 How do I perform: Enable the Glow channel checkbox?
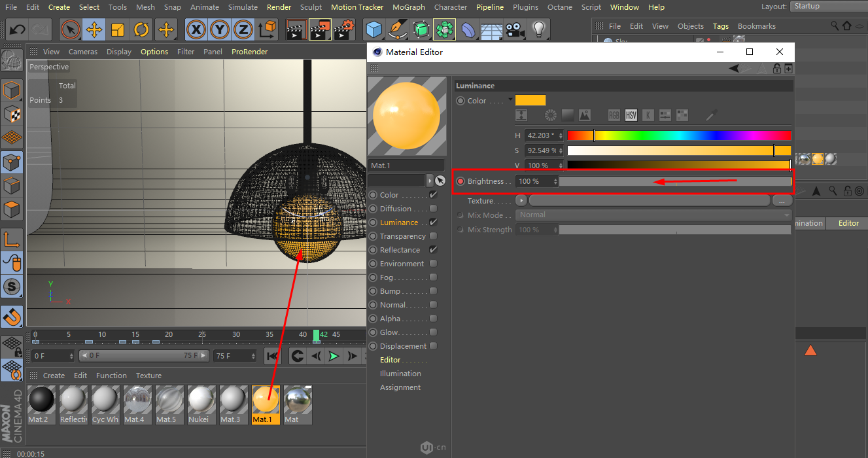[x=433, y=332]
